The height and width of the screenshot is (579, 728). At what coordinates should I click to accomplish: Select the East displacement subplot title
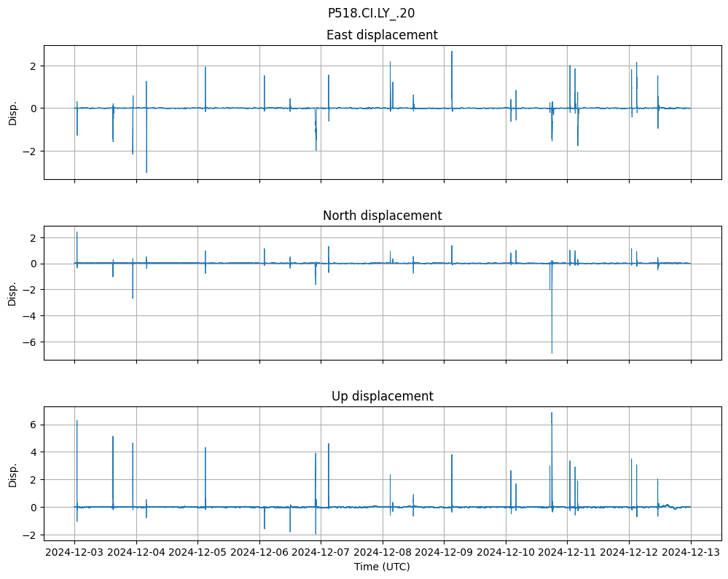tap(382, 35)
